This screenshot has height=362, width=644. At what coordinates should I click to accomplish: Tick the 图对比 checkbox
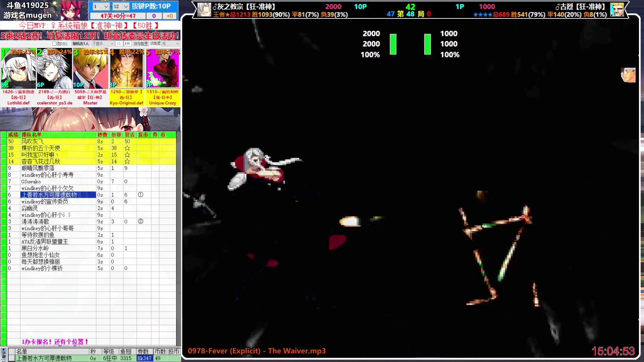[54, 44]
